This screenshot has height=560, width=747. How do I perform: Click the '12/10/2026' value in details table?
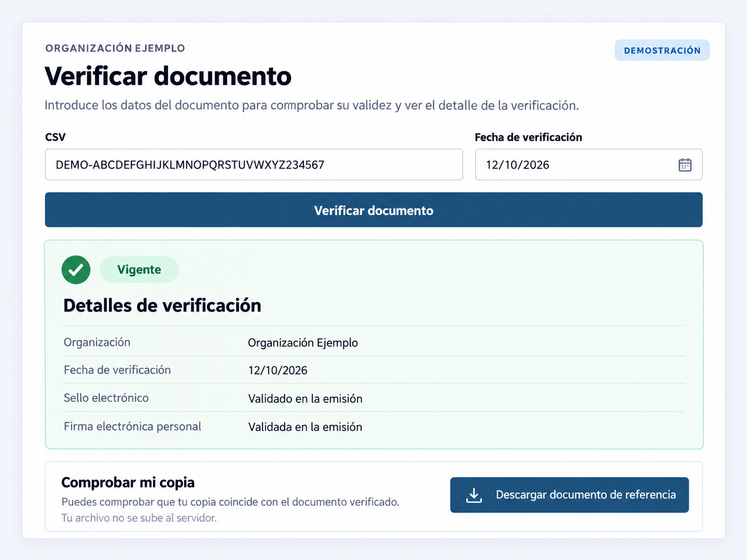click(x=278, y=370)
